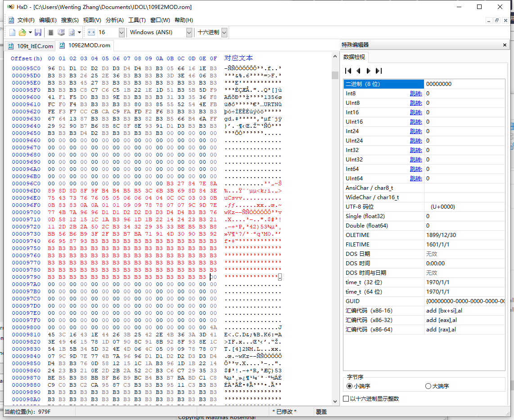Click the time_t (32 位) row
Viewport: 514px width, 420px height.
[x=424, y=282]
